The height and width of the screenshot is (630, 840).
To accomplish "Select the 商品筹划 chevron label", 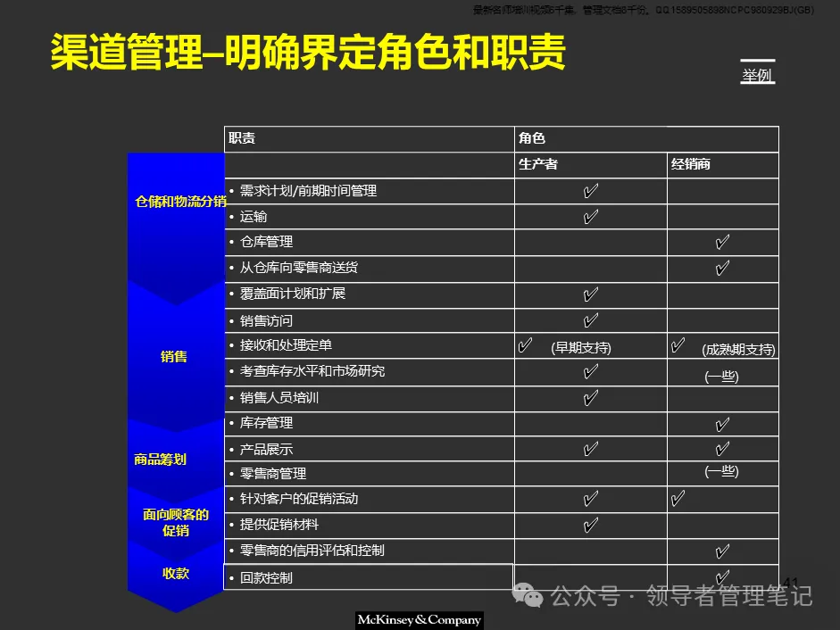I will pyautogui.click(x=160, y=460).
